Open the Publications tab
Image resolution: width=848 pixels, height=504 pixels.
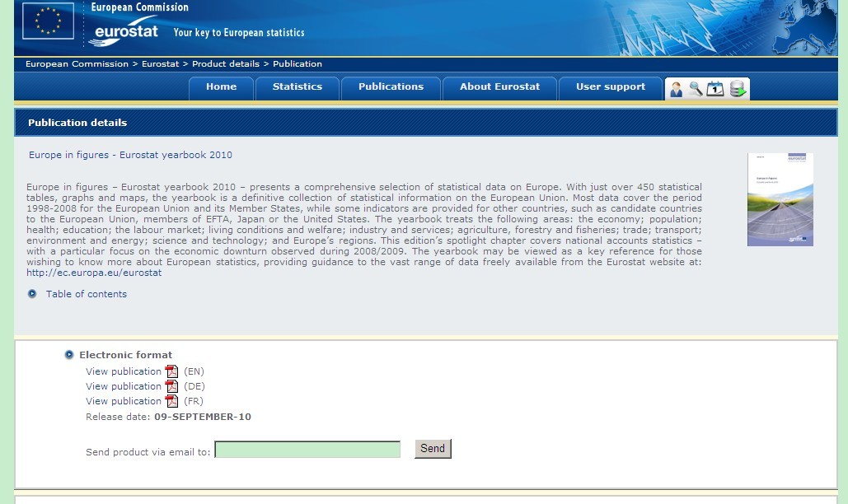(391, 87)
